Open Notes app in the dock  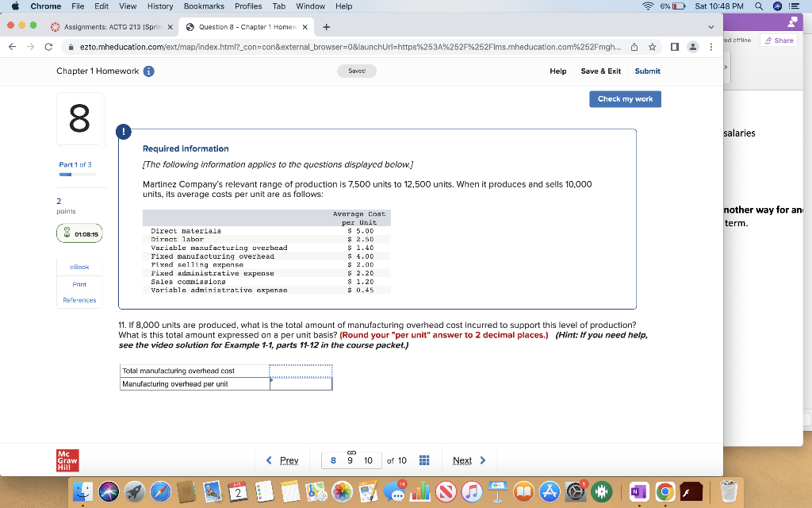(290, 491)
